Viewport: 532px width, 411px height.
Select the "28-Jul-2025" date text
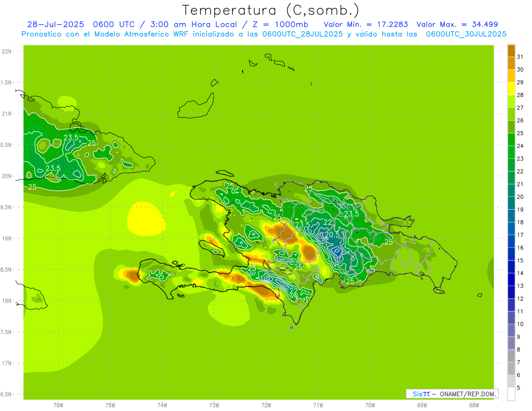[x=55, y=24]
